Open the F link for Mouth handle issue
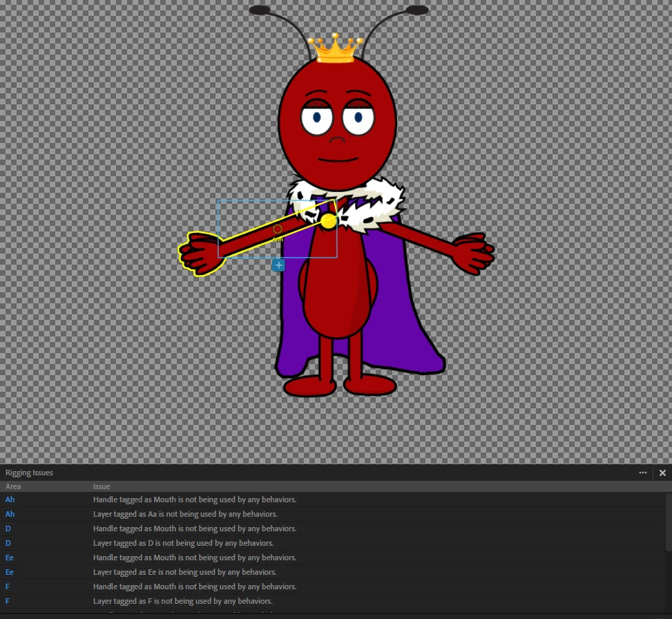The image size is (672, 619). (x=8, y=587)
